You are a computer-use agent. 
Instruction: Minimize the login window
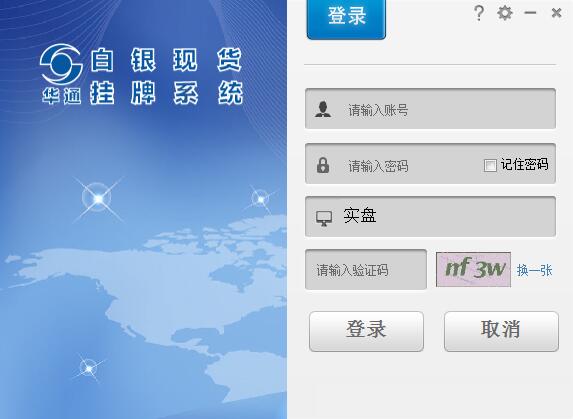coord(530,13)
